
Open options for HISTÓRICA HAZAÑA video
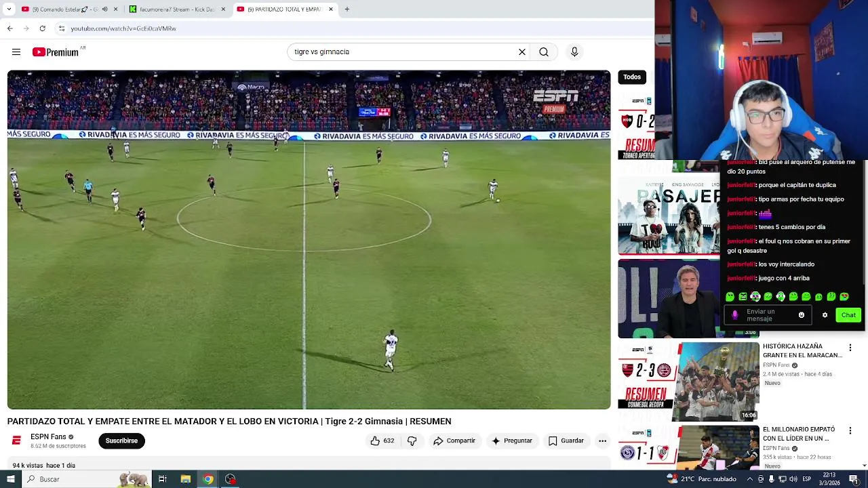[x=850, y=348]
